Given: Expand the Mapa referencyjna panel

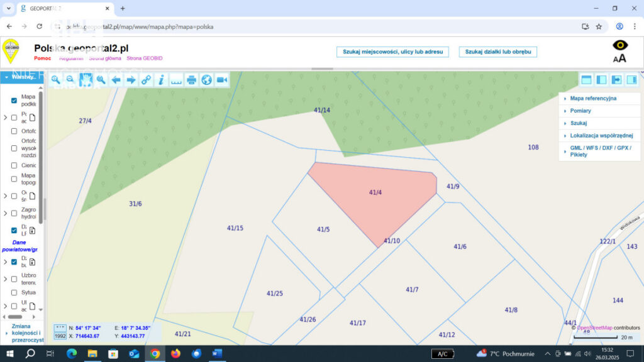Looking at the screenshot, I should click(593, 99).
